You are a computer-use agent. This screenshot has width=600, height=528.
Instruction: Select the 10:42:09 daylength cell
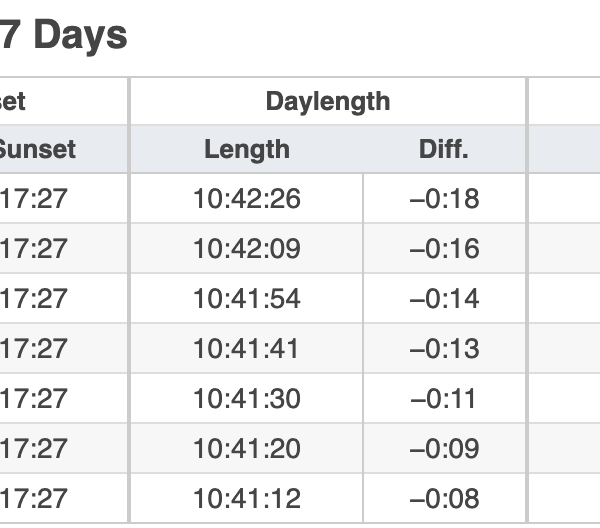(x=247, y=248)
